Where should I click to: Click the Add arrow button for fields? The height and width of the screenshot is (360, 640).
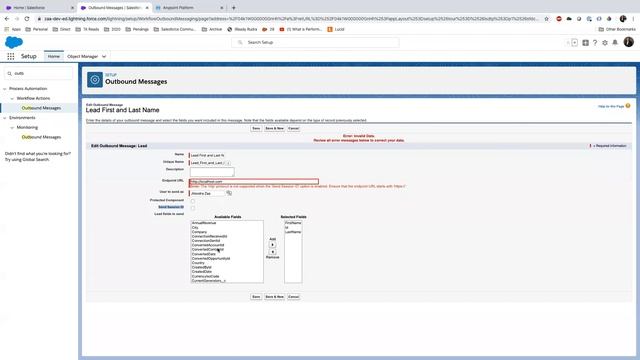click(x=272, y=244)
